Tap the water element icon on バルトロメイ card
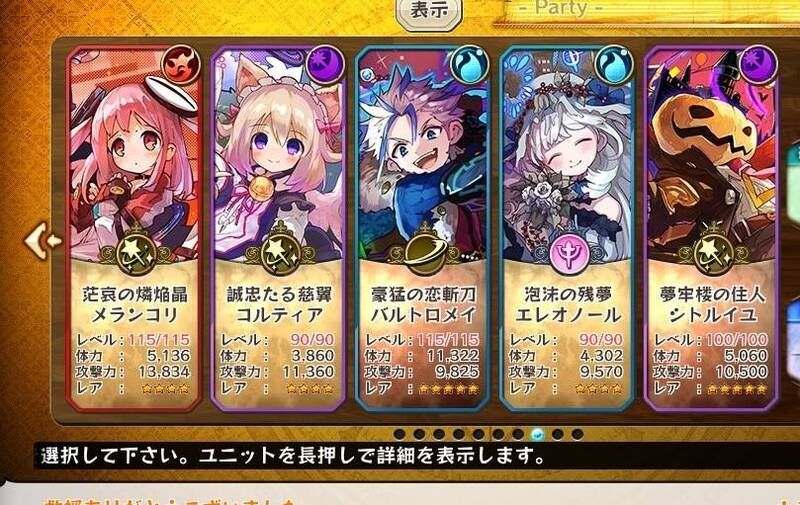The image size is (800, 505). click(x=469, y=65)
